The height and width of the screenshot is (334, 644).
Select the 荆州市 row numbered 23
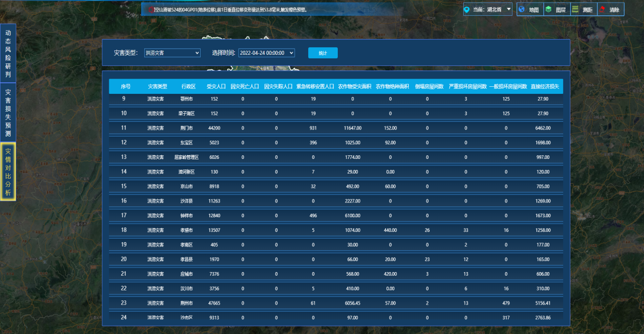(187, 303)
